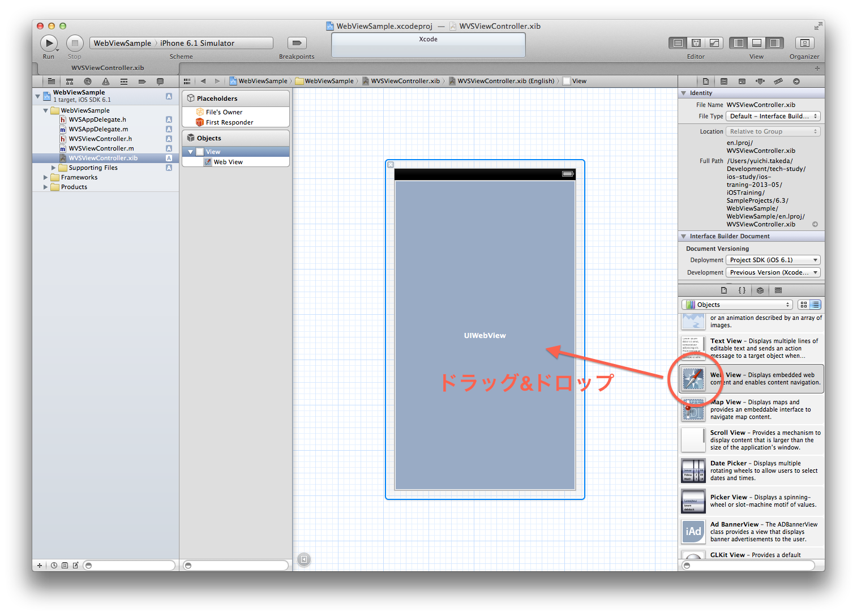The image size is (857, 616).
Task: Open the Deployment SDK dropdown
Action: point(773,260)
